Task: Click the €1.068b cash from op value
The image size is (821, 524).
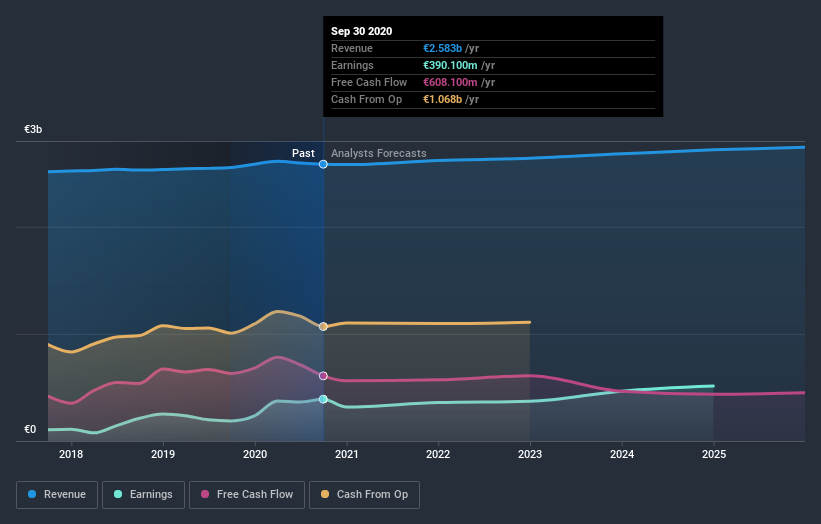Action: pos(442,99)
